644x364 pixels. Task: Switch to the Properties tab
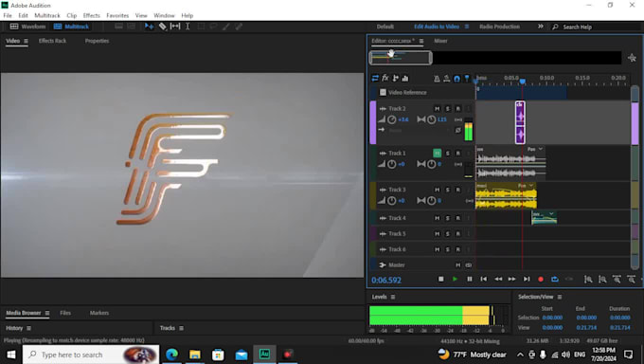tap(97, 41)
